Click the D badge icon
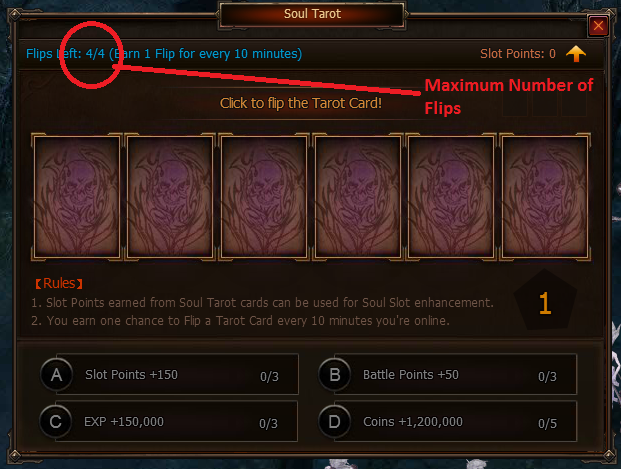This screenshot has width=621, height=469. [x=335, y=421]
